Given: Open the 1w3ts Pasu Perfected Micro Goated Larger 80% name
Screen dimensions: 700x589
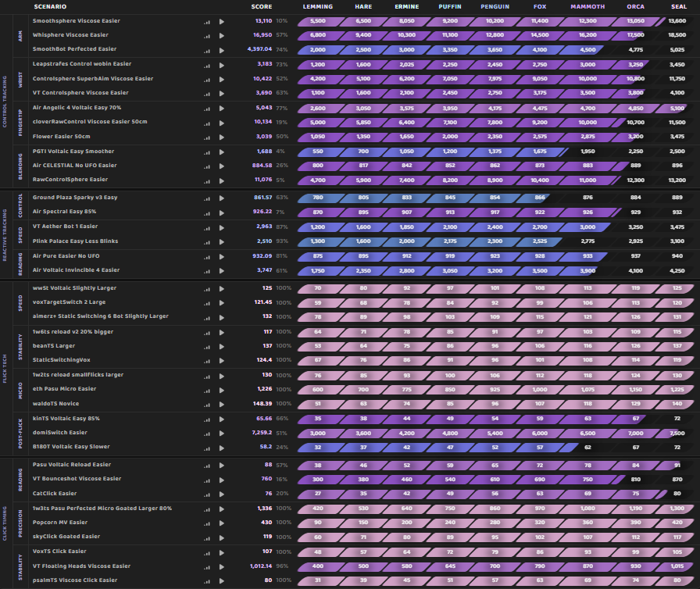Looking at the screenshot, I should coord(102,509).
